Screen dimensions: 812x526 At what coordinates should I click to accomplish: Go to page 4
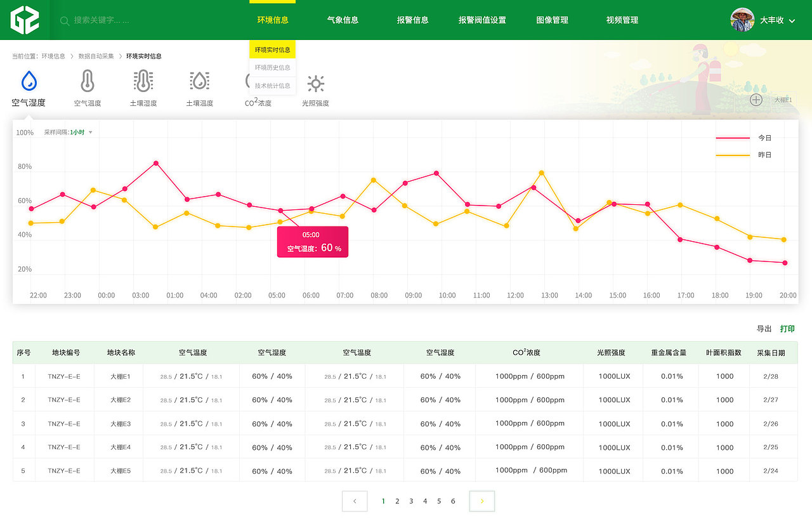[x=425, y=501]
